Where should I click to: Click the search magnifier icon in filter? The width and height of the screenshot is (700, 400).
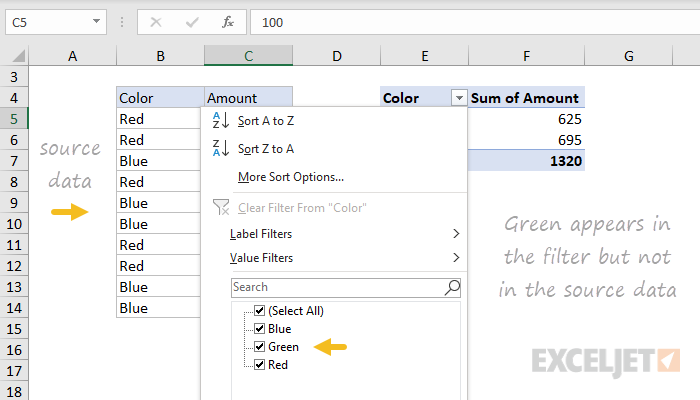pyautogui.click(x=452, y=287)
